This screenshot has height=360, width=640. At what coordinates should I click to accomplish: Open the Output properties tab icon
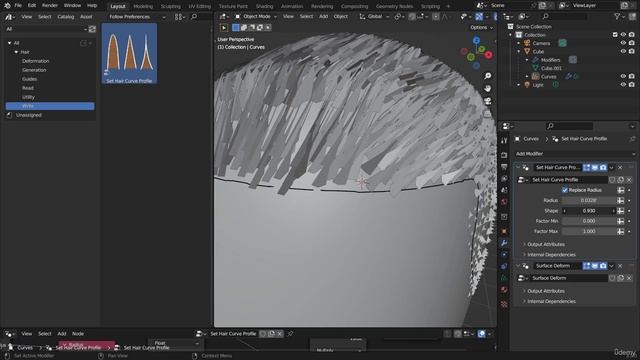coord(504,167)
